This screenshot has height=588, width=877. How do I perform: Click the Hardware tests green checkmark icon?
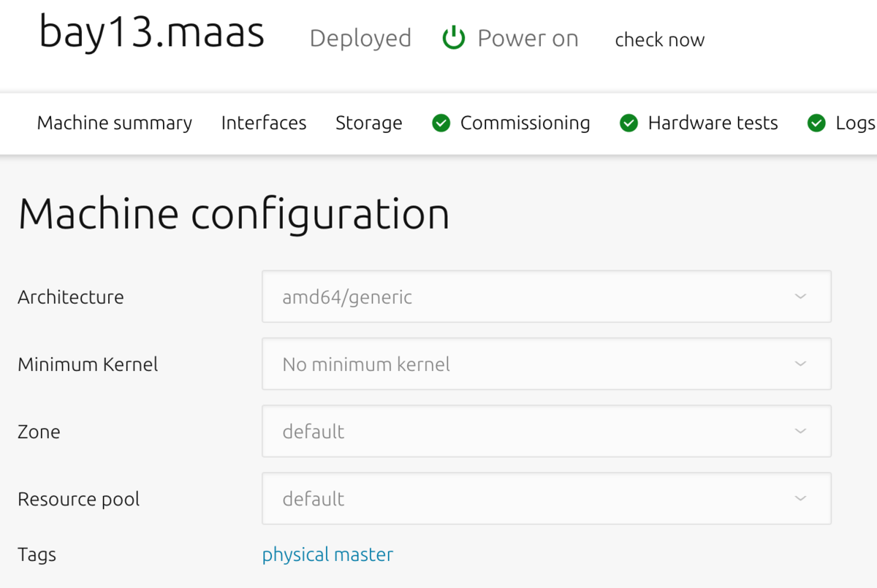point(629,123)
